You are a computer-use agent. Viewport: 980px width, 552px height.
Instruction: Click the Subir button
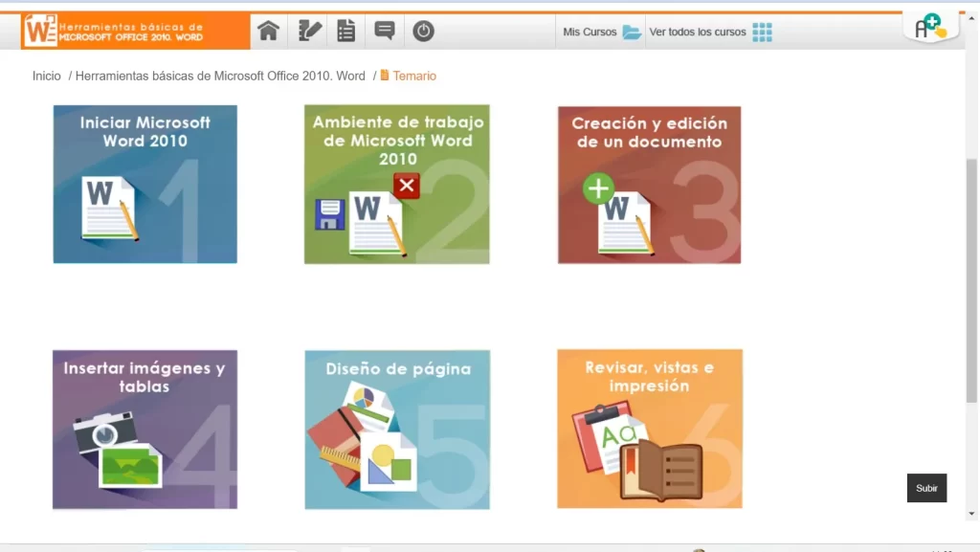coord(926,488)
